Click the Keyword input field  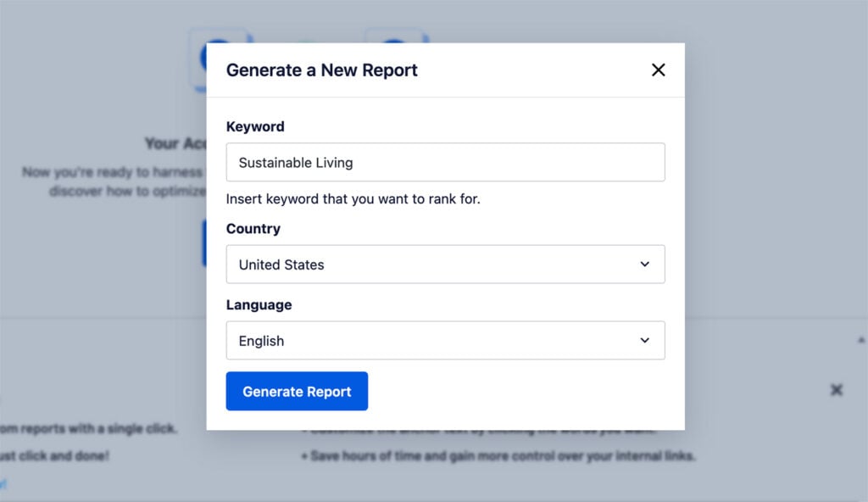tap(445, 162)
